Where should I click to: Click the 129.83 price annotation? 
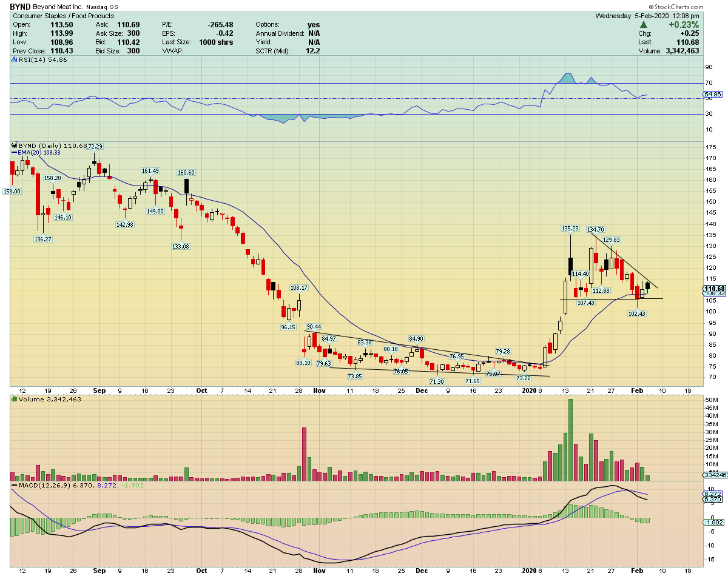pos(611,240)
